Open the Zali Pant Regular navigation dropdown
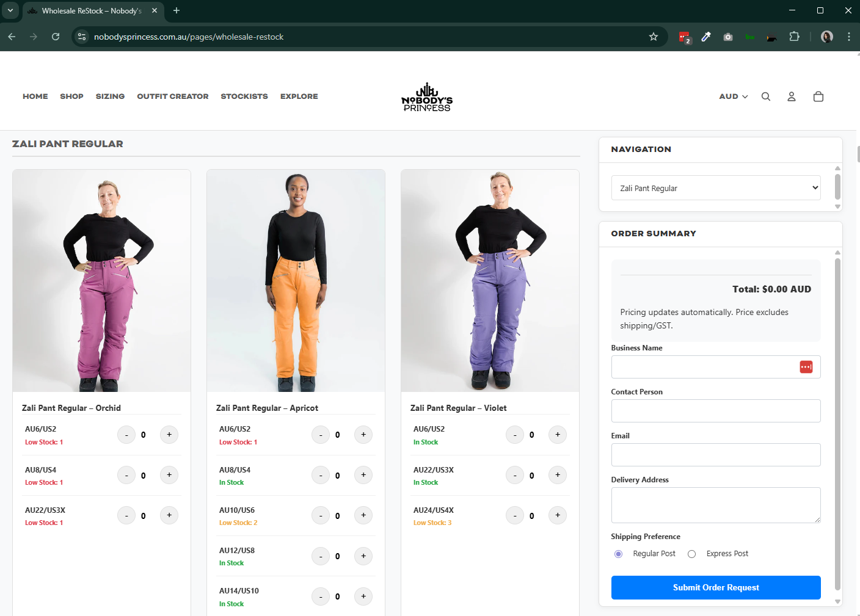The height and width of the screenshot is (616, 860). [715, 188]
